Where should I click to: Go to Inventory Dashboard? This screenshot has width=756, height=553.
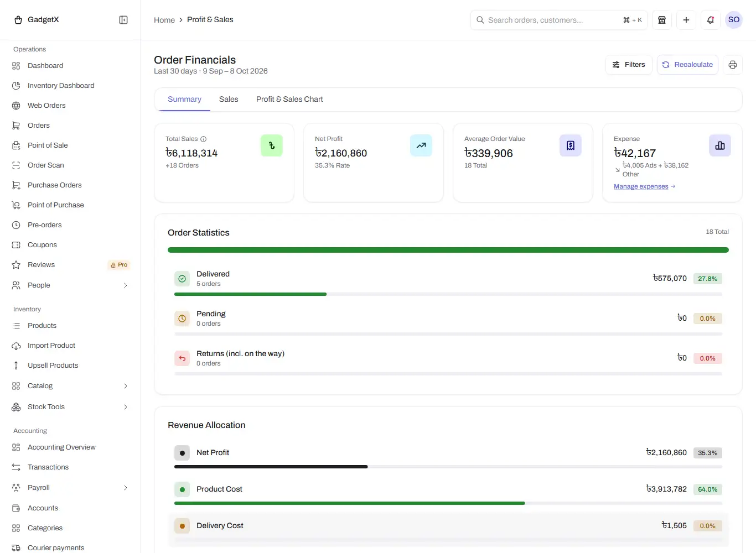pyautogui.click(x=70, y=86)
